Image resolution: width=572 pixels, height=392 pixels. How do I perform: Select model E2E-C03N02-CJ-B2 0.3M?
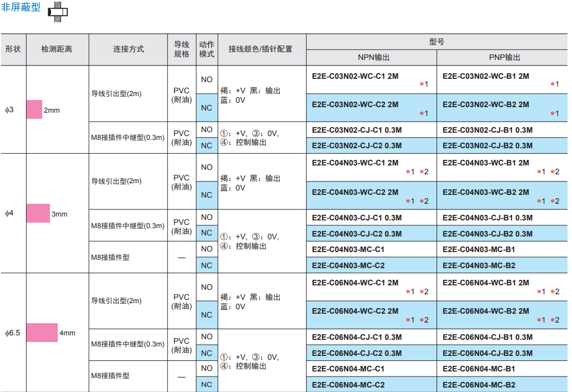[488, 146]
